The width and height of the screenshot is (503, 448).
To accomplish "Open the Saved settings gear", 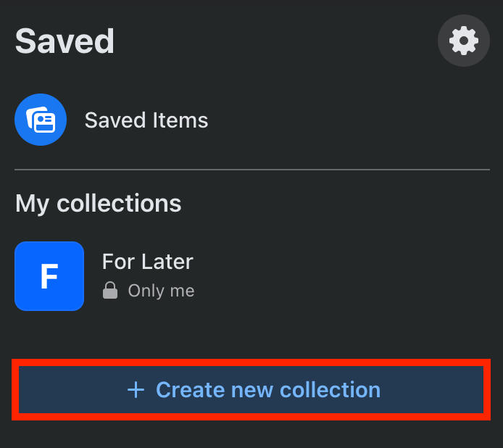I will pyautogui.click(x=463, y=41).
